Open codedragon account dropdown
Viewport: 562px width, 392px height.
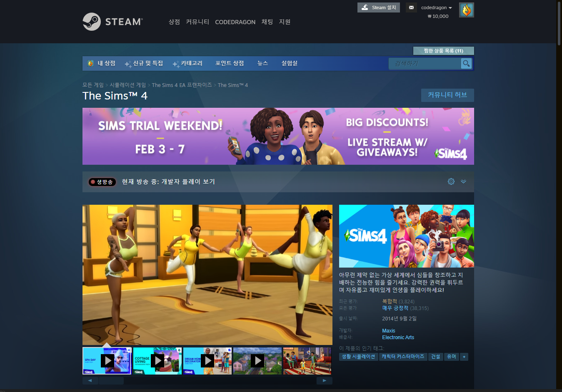(436, 7)
